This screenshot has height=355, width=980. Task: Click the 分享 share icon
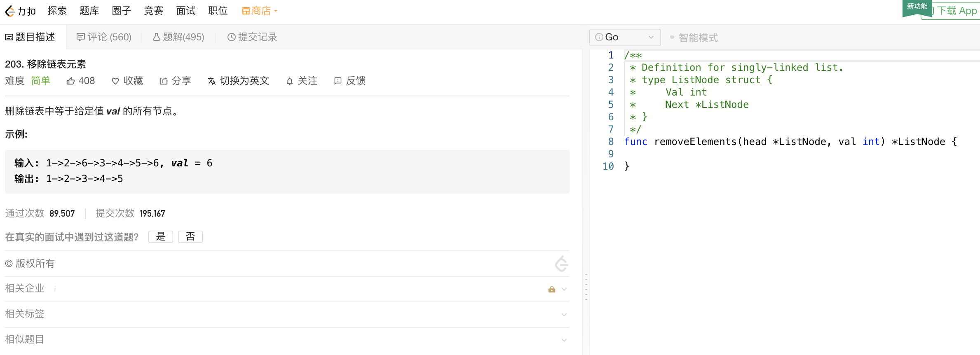[x=164, y=81]
